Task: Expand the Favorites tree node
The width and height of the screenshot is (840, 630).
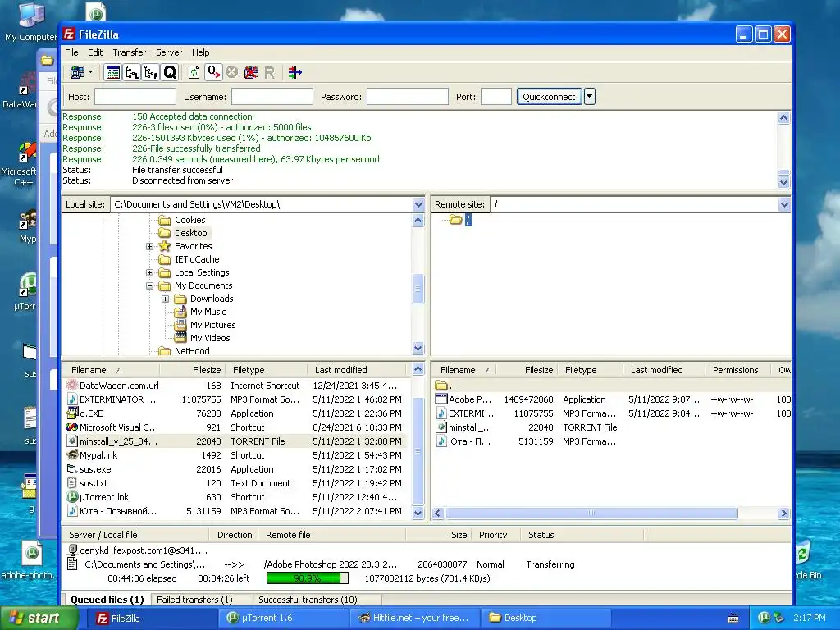Action: pyautogui.click(x=150, y=246)
